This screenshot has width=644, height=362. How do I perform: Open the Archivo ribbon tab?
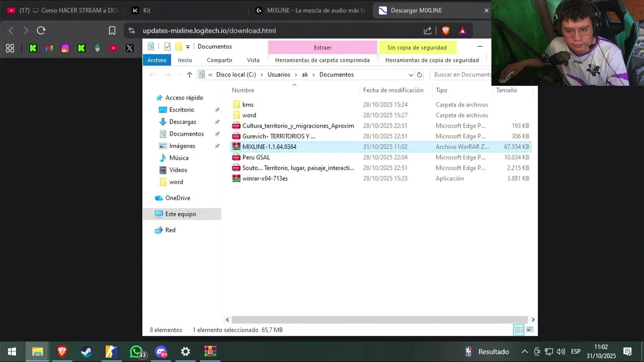click(x=157, y=60)
